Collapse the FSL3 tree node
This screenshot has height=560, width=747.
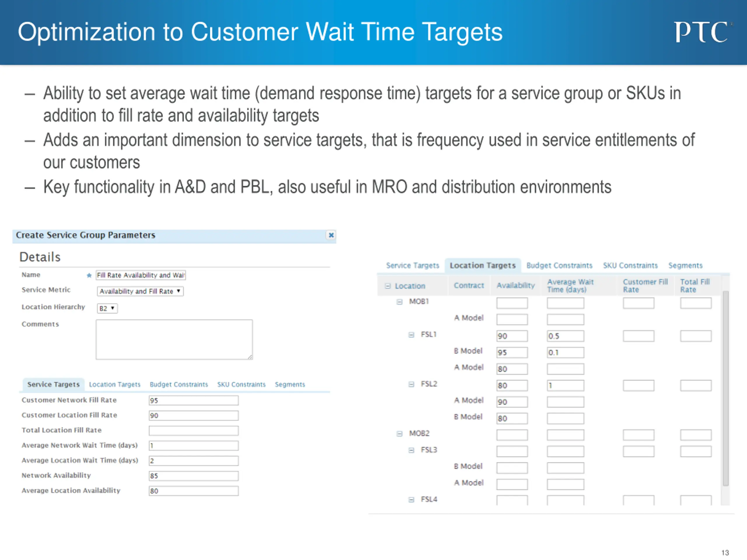point(411,450)
